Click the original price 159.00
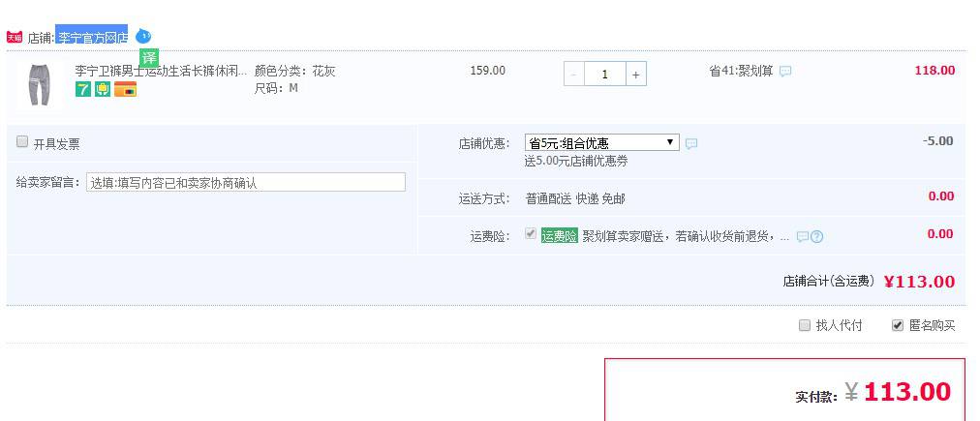Screen dimensions: 980x421 [487, 71]
